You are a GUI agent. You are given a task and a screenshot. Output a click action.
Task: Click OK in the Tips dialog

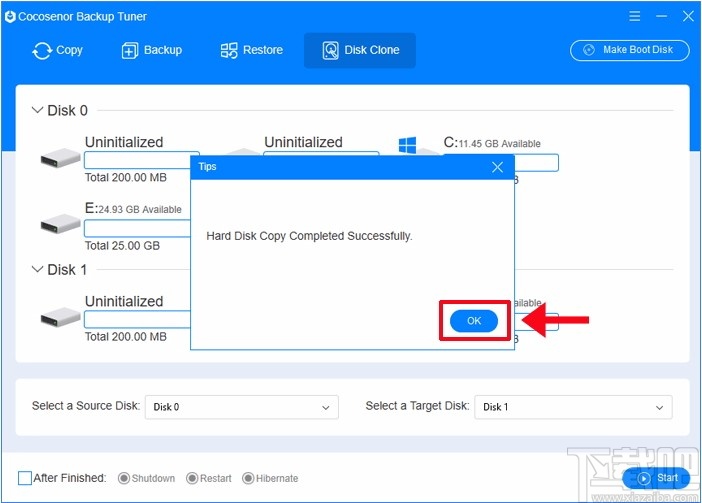(474, 321)
